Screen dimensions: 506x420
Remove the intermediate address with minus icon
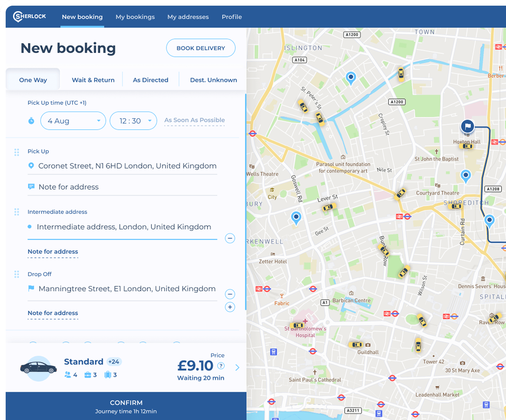click(230, 238)
